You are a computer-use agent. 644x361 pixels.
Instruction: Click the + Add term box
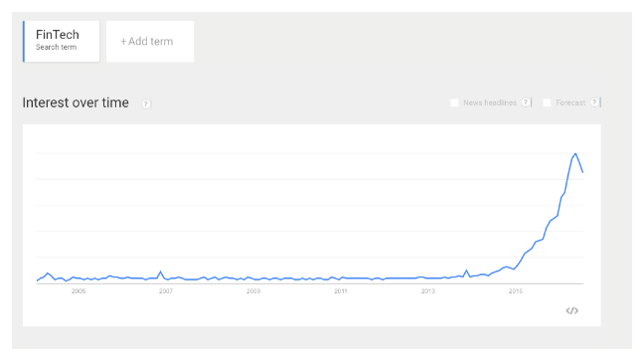coord(150,42)
